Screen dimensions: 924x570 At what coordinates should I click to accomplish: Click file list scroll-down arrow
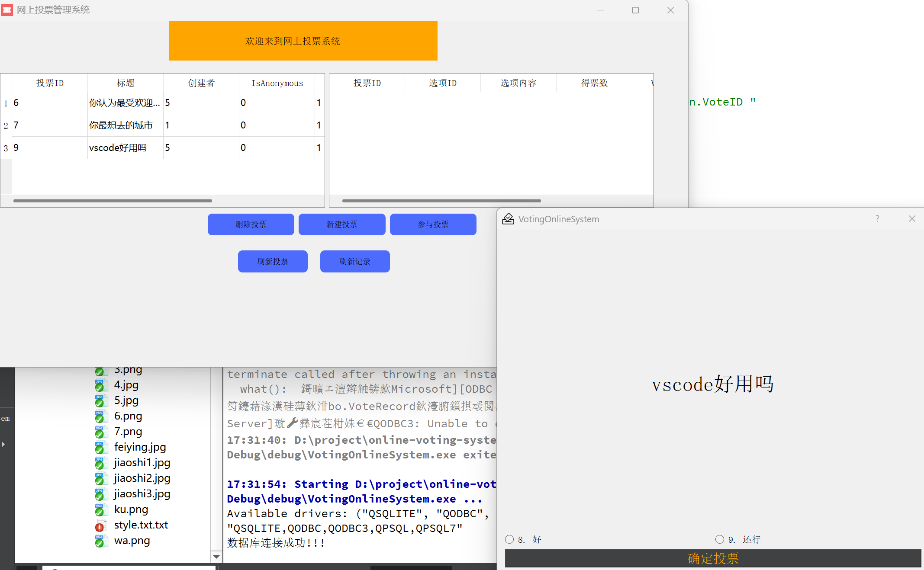[216, 557]
